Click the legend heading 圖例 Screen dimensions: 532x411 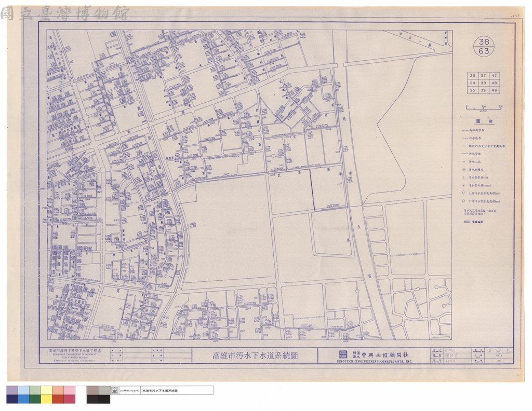484,121
